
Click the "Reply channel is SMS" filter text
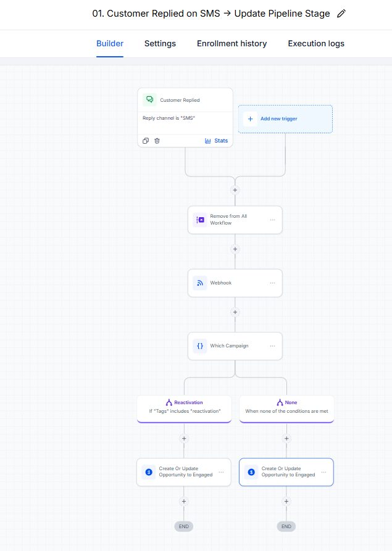point(169,118)
